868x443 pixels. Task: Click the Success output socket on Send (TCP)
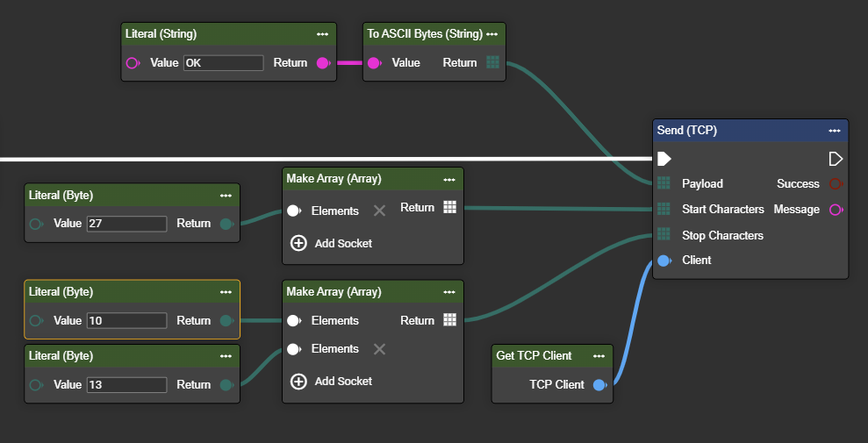(836, 184)
